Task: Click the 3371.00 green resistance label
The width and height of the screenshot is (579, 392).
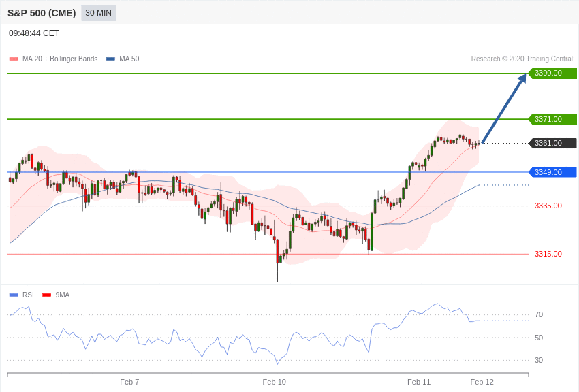Action: (553, 119)
